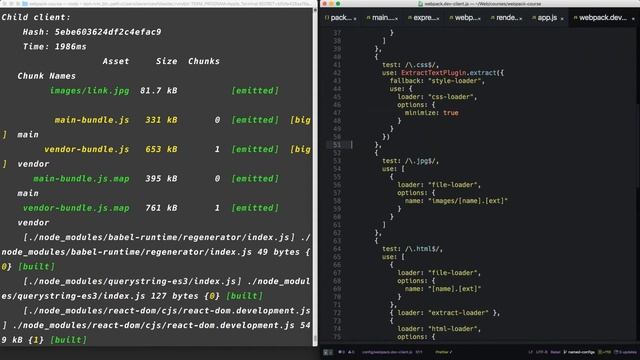640x360 pixels.
Task: Click the file path in the status bar
Action: pyautogui.click(x=387, y=352)
